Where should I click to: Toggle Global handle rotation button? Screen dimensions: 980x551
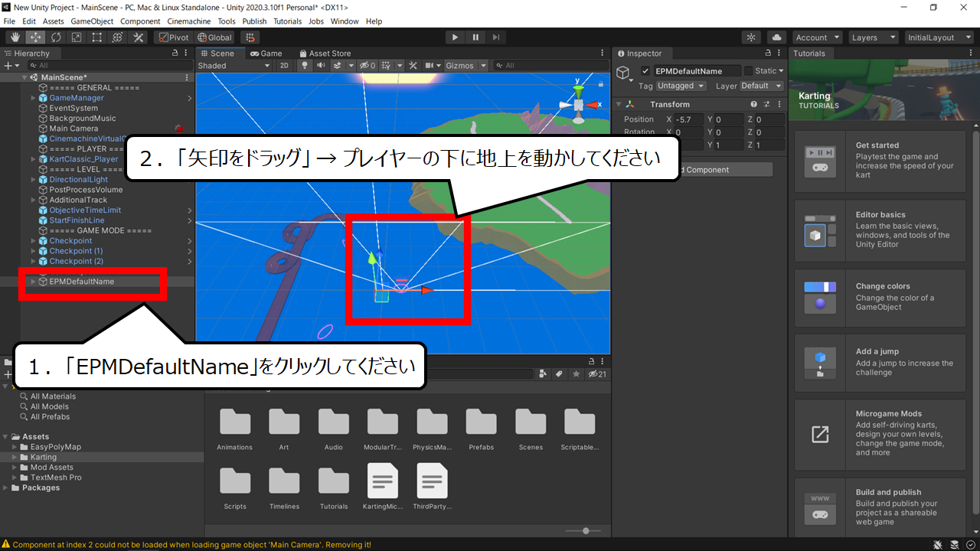[214, 37]
